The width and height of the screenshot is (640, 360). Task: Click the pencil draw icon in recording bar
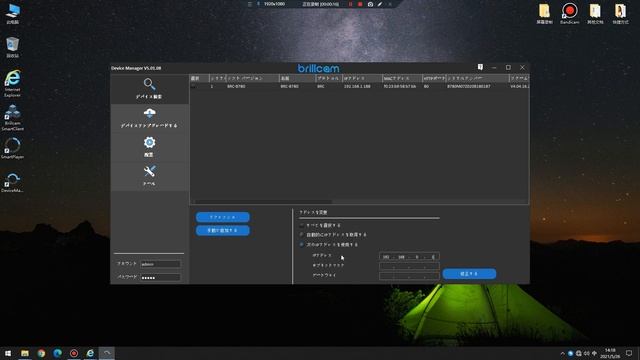[x=380, y=4]
